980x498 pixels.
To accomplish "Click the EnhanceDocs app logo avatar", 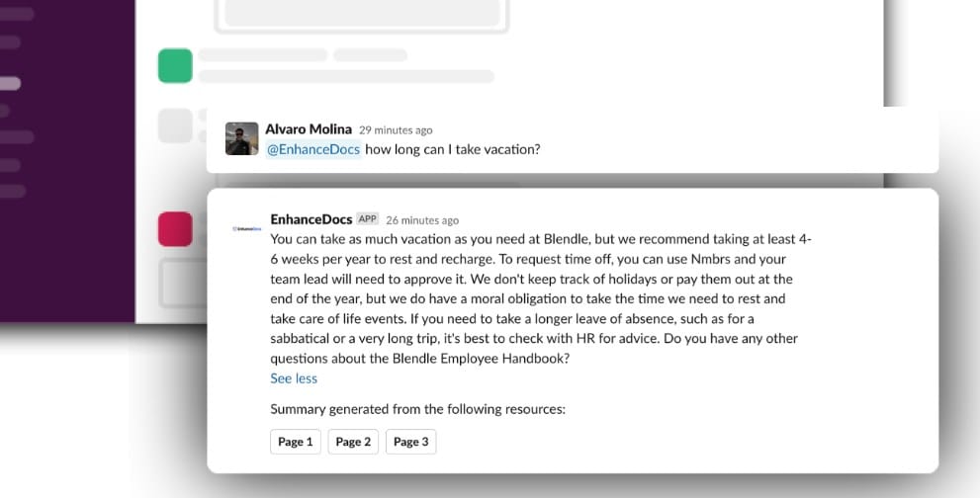I will click(245, 228).
